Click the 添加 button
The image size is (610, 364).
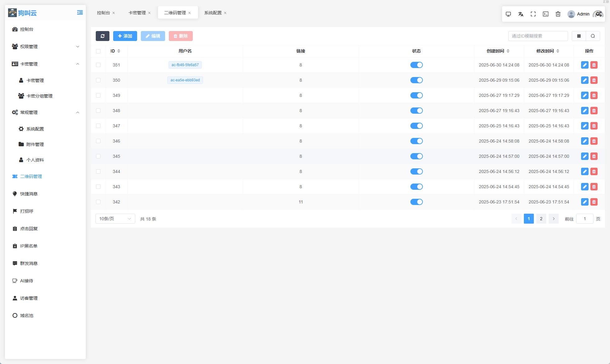125,36
